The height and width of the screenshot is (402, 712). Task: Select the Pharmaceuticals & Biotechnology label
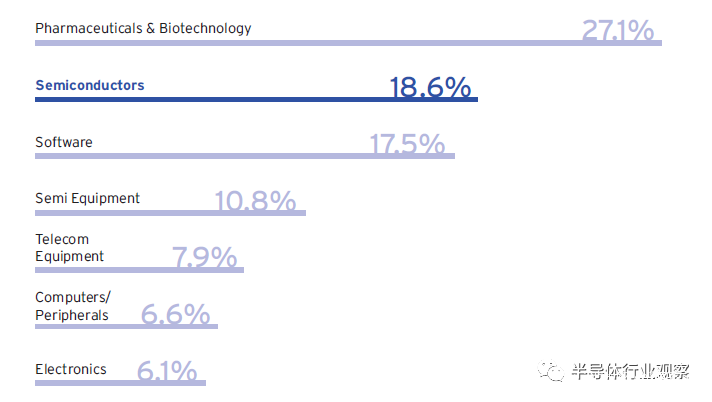point(143,28)
